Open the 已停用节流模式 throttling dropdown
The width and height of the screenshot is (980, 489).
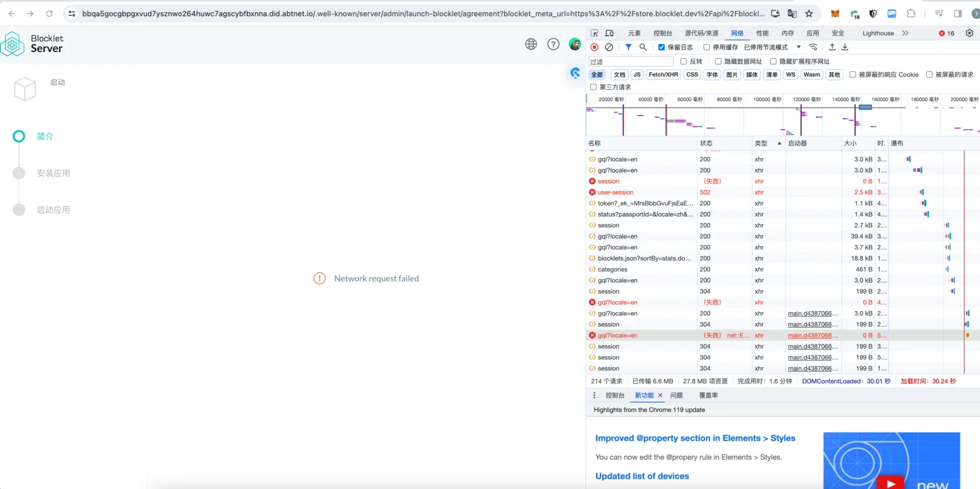click(x=772, y=47)
